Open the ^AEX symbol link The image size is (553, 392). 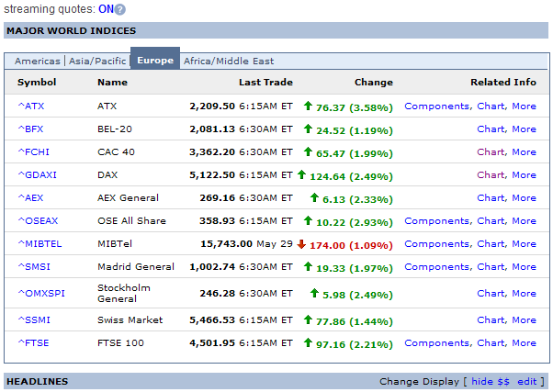point(30,197)
